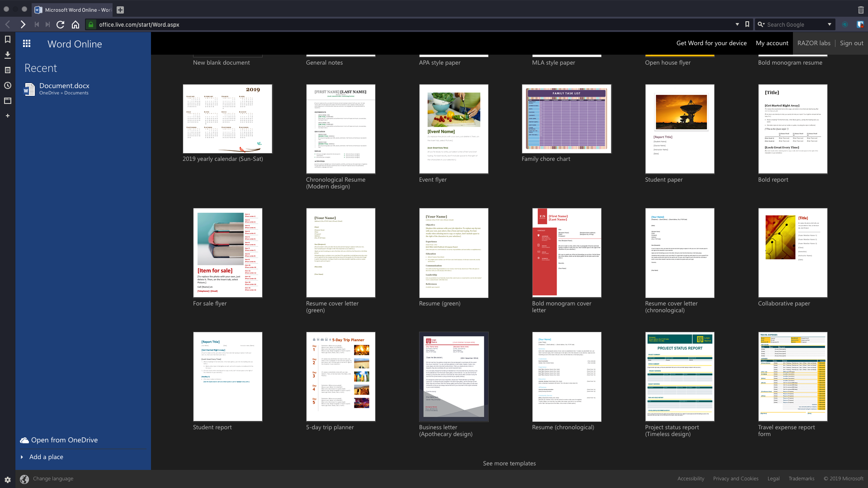
Task: Open Privacy and Cookies footer link
Action: click(x=736, y=479)
